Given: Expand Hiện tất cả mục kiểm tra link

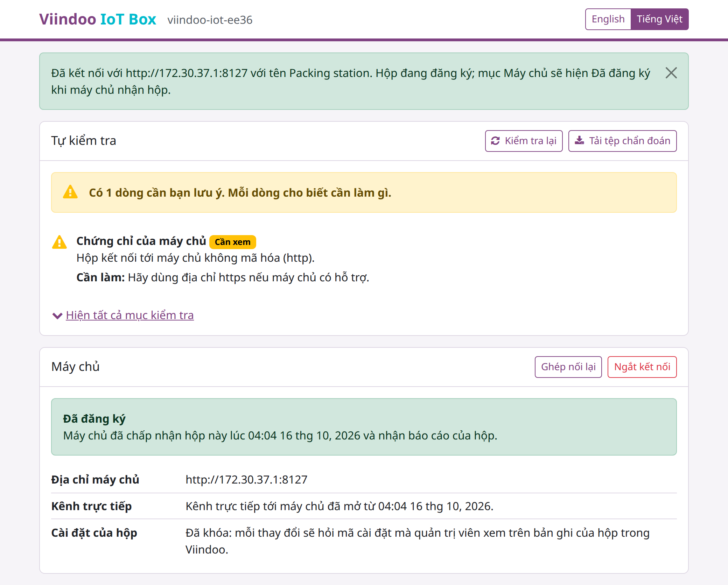Looking at the screenshot, I should pyautogui.click(x=129, y=315).
